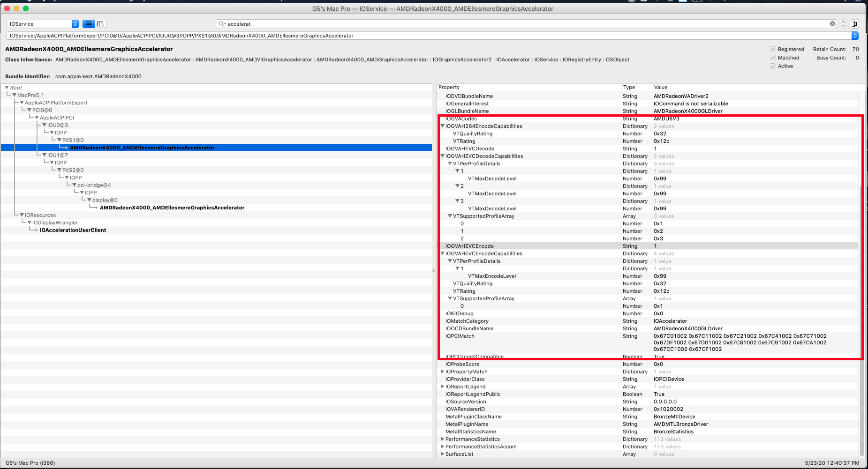The width and height of the screenshot is (868, 469).
Task: Select the IOGLBundleName property row
Action: click(x=648, y=111)
